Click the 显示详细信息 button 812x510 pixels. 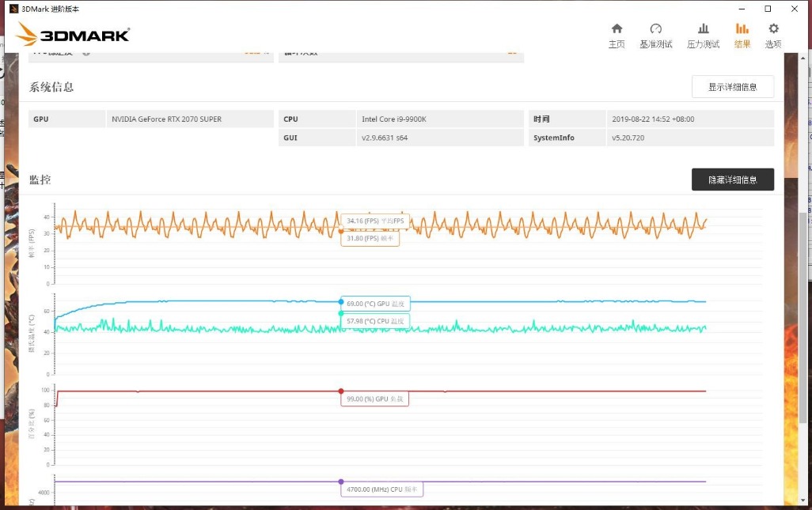pyautogui.click(x=733, y=87)
